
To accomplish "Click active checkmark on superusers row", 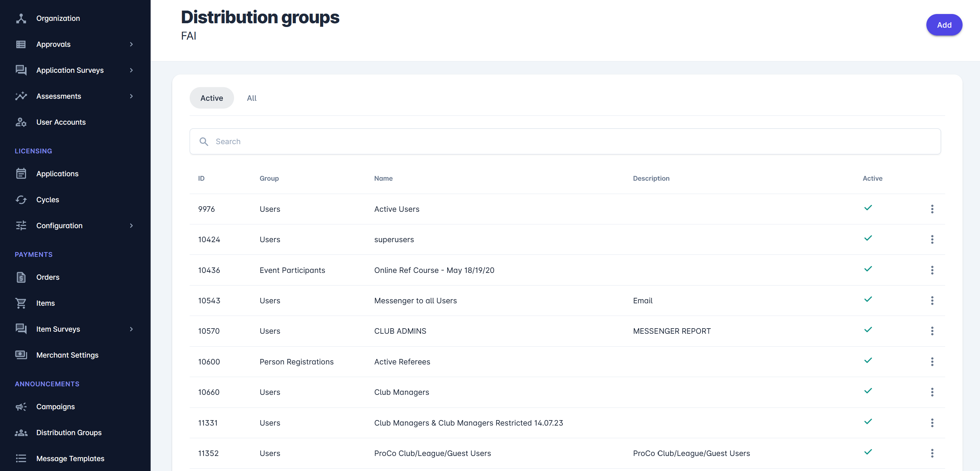I will click(x=868, y=238).
